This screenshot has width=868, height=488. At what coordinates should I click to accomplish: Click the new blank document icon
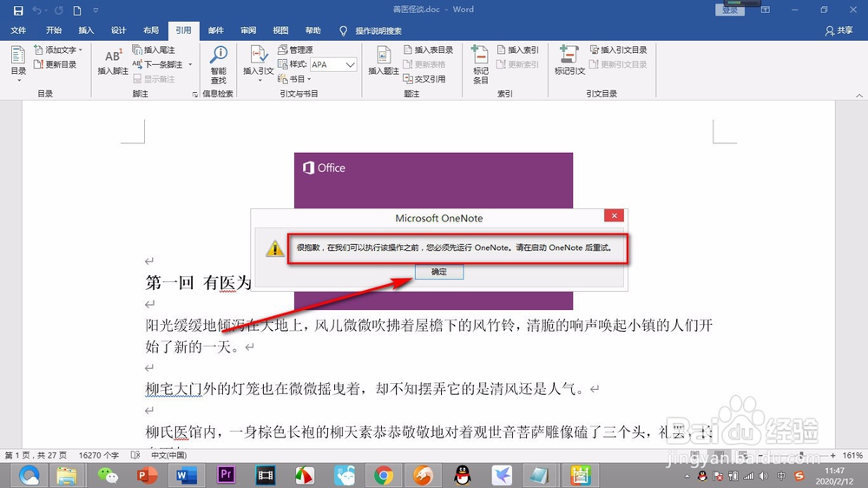click(77, 10)
